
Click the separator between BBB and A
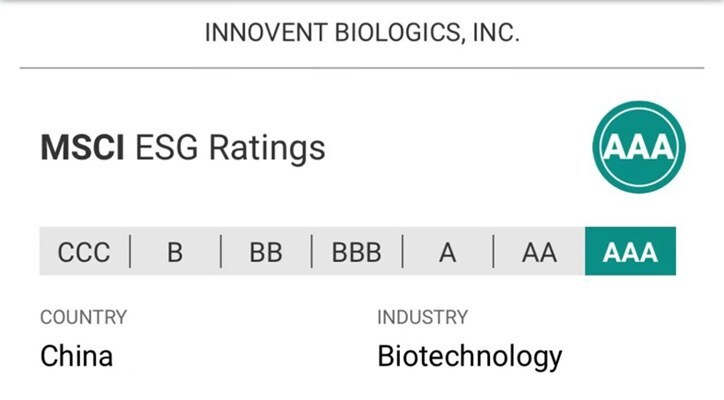[402, 252]
